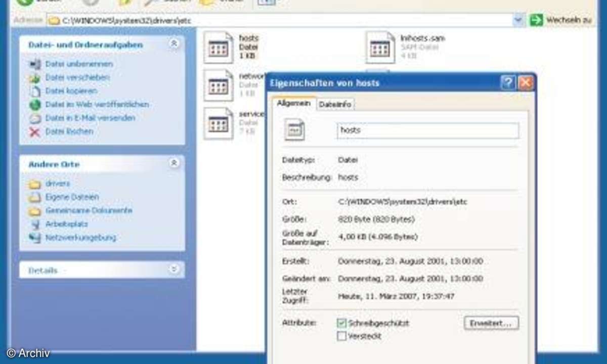Image resolution: width=607 pixels, height=364 pixels.
Task: Click the Arbeitsplatz computer icon
Action: 34,224
